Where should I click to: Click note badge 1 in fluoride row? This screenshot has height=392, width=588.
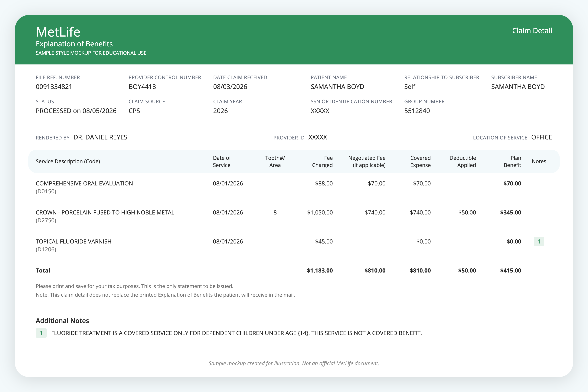coord(539,241)
